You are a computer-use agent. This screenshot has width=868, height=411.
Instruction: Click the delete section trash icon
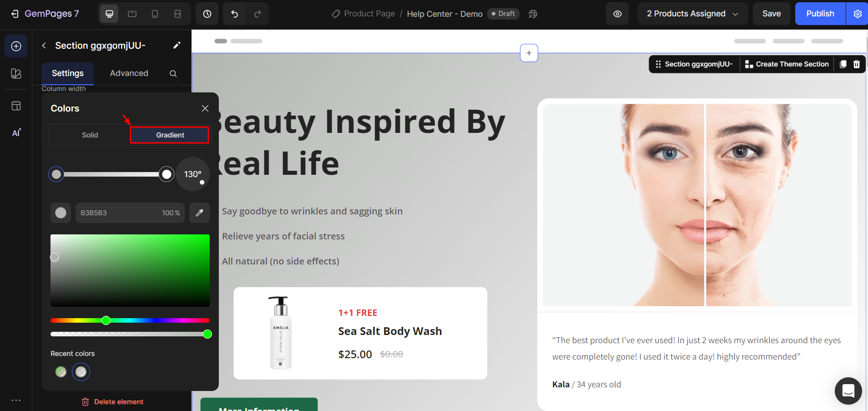(857, 64)
